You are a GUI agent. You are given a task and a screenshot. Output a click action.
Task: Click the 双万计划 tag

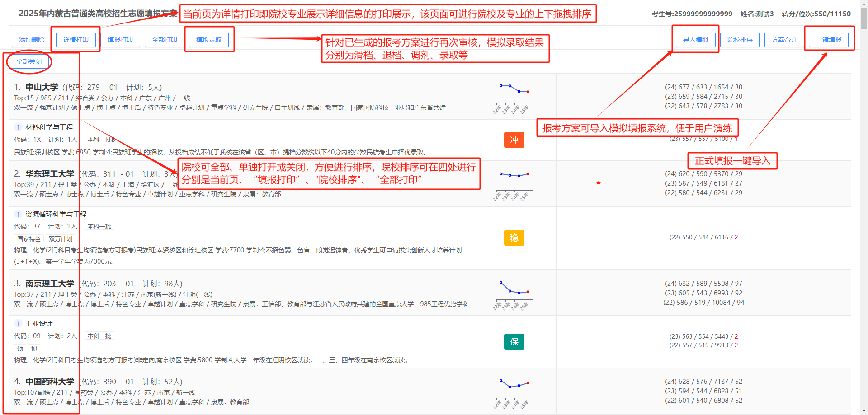pyautogui.click(x=60, y=239)
